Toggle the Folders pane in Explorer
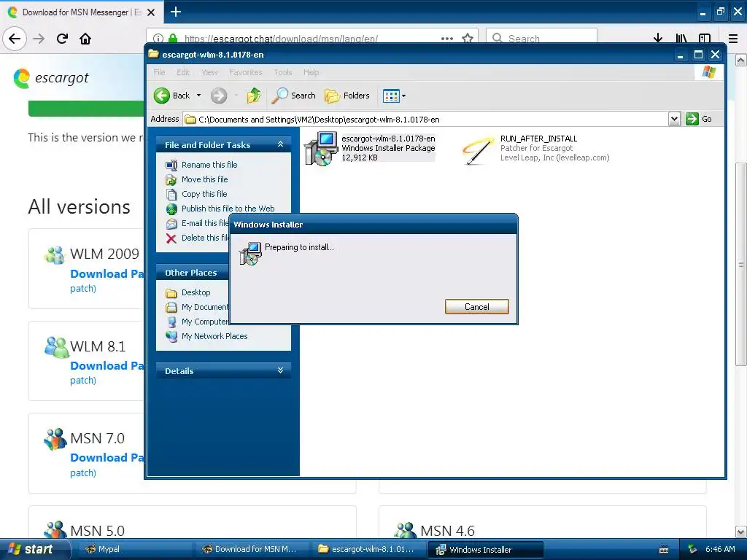The width and height of the screenshot is (747, 560). [x=347, y=96]
